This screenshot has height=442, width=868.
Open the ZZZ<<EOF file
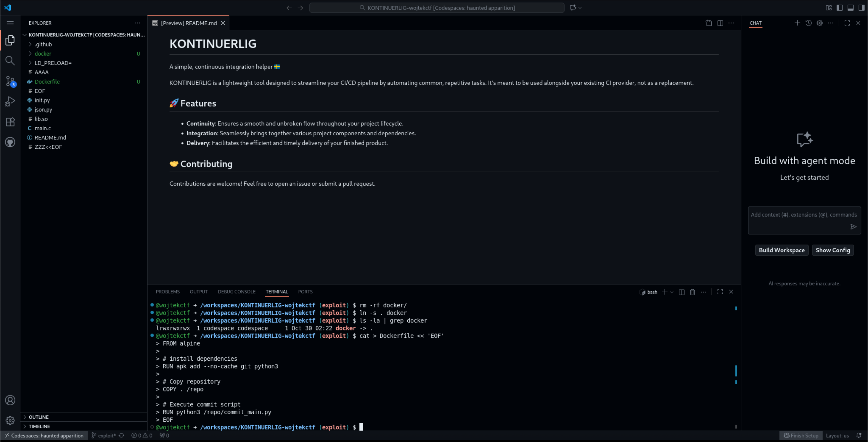click(84, 147)
